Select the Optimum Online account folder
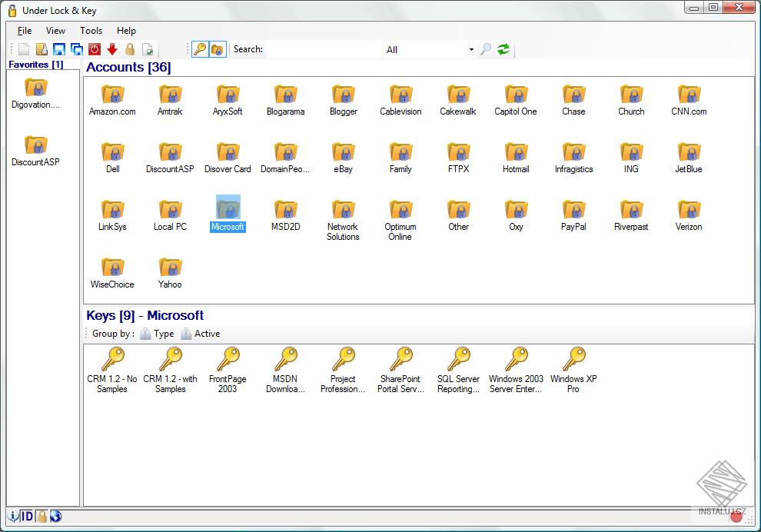This screenshot has width=761, height=532. pyautogui.click(x=400, y=221)
